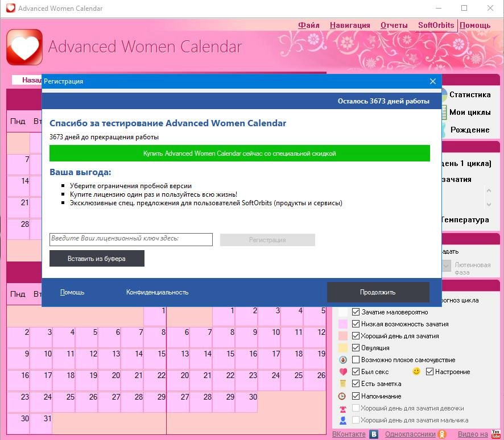504x440 pixels.
Task: Minimize the Advanced Women Calendar window
Action: click(x=439, y=8)
